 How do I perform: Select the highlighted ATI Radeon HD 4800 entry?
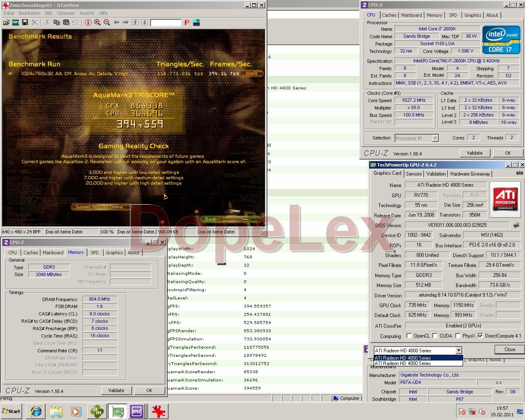point(418,358)
